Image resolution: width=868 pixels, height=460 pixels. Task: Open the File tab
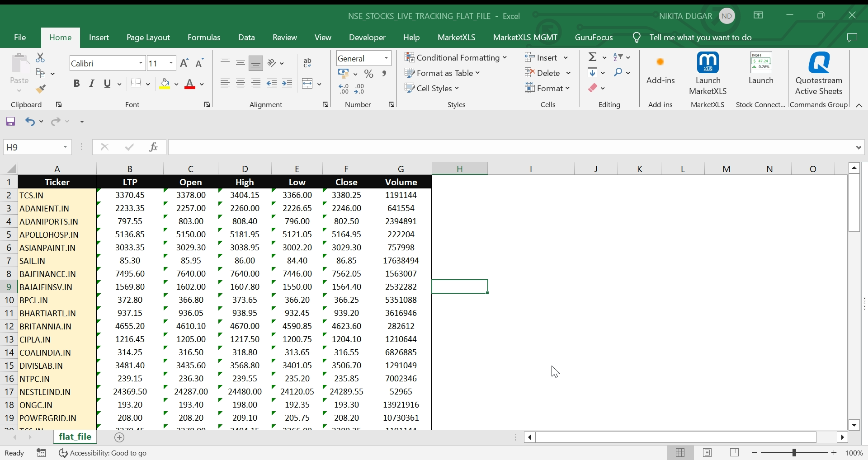click(20, 38)
